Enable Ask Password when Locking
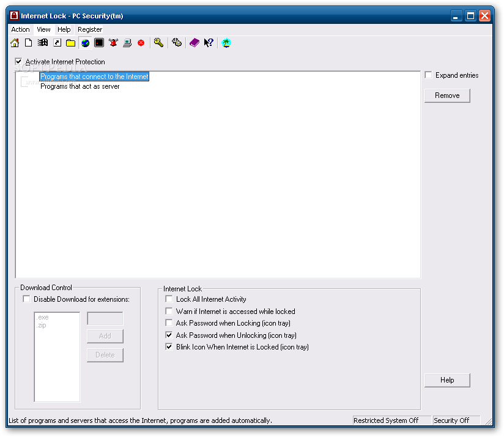The width and height of the screenshot is (504, 437). point(169,323)
